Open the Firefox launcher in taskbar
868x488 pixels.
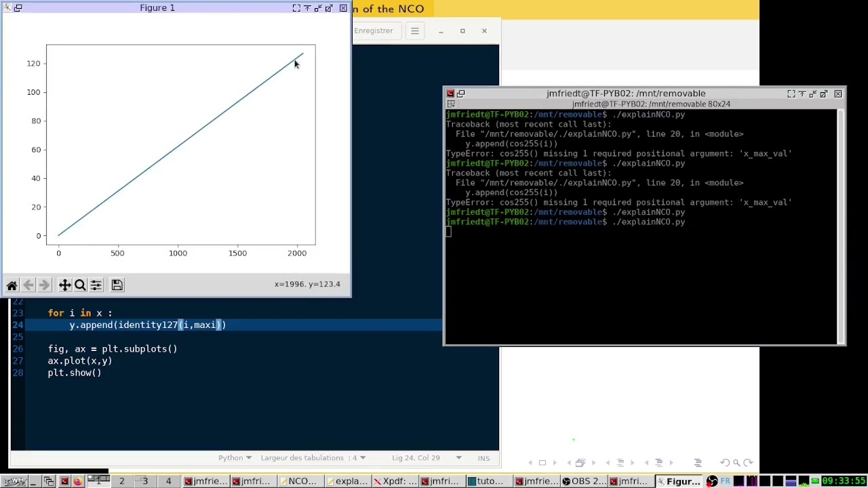[x=77, y=481]
